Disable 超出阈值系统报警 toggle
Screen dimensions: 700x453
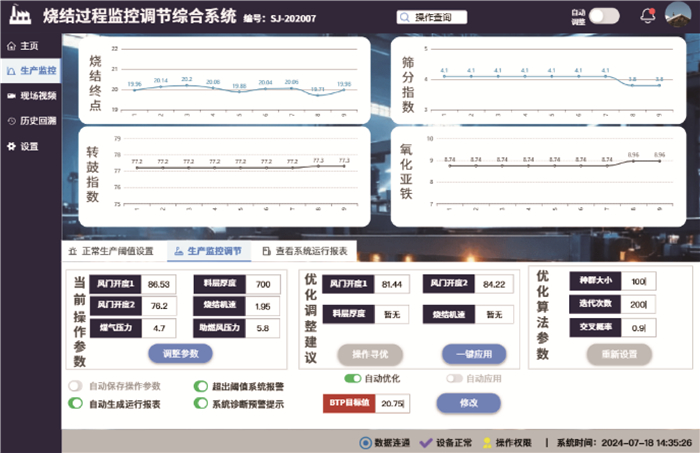200,386
